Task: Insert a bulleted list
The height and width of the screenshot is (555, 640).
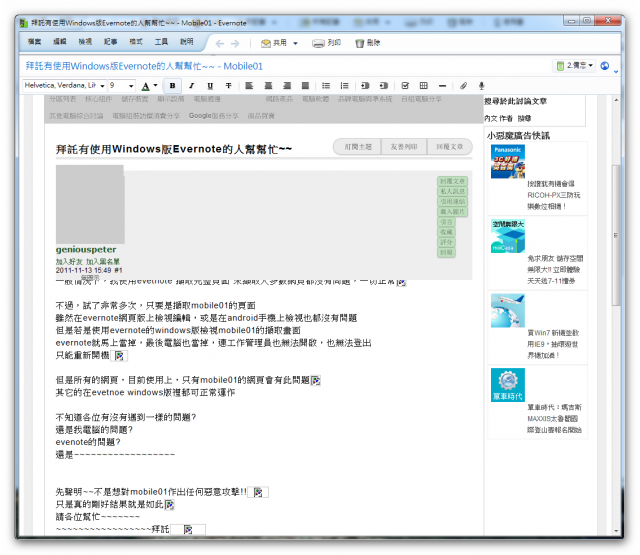Action: (x=326, y=86)
